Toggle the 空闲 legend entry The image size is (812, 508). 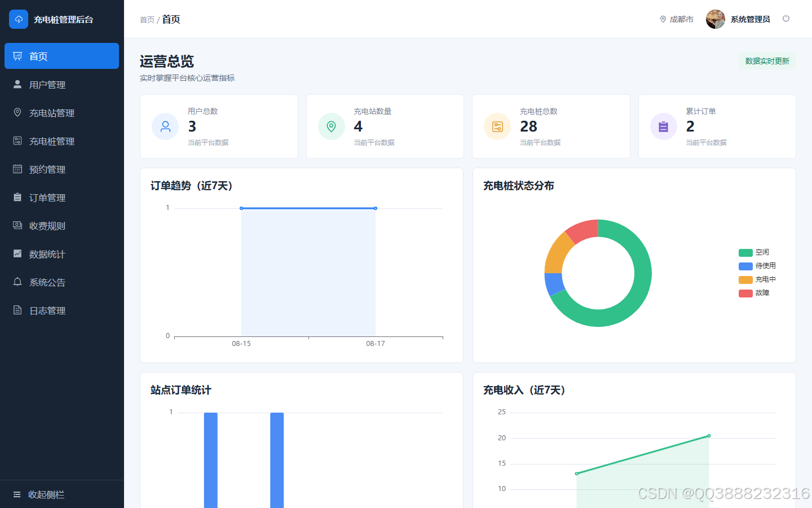(754, 252)
